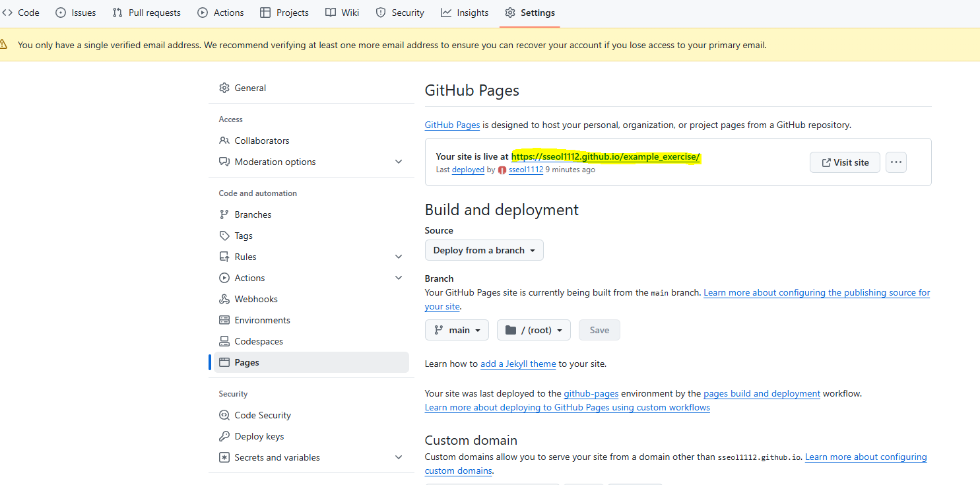Click the Moderation options comment icon
Screen dimensions: 980x485
pos(224,162)
